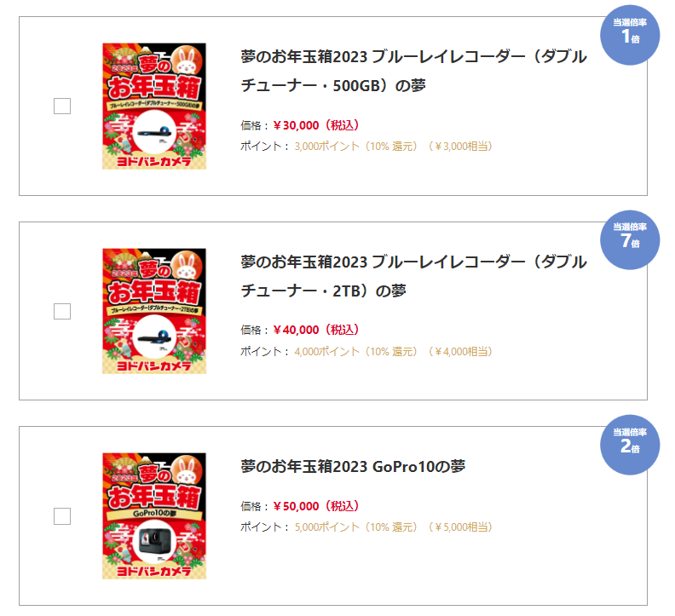Screen dimensions: 675x616
Task: Click the 4,000ポイント reward text
Action: 328,351
